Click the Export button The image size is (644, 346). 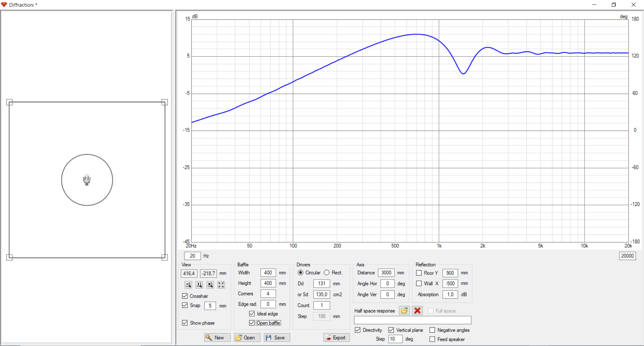tap(337, 338)
